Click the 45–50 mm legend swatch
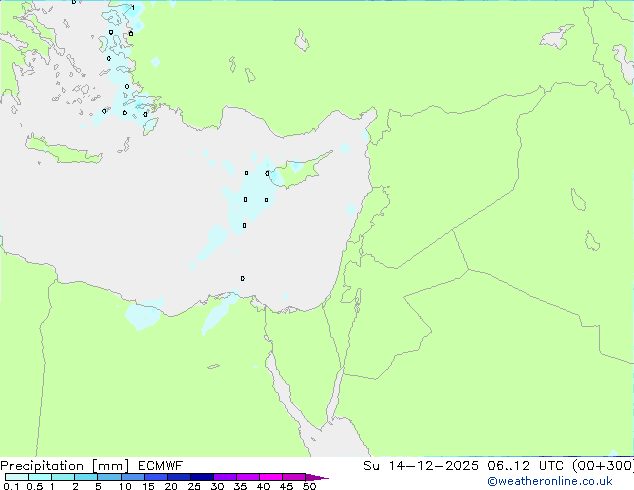The width and height of the screenshot is (634, 490). click(294, 477)
